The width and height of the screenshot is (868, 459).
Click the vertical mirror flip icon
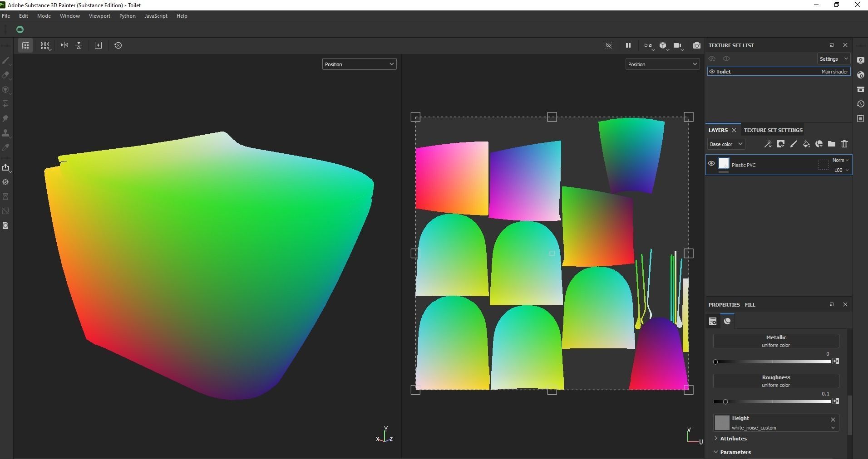(x=79, y=45)
